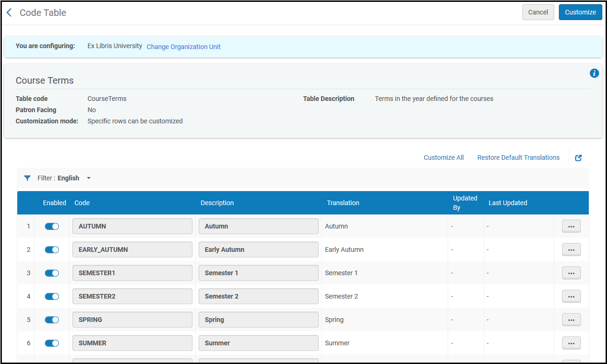Click the CourseTerms table code value
Image resolution: width=607 pixels, height=364 pixels.
click(107, 99)
